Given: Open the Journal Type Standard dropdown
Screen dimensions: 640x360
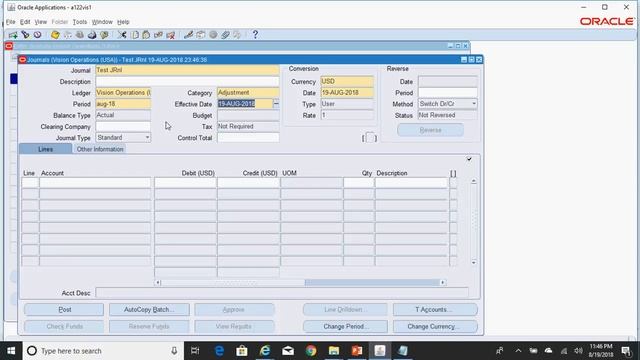Looking at the screenshot, I should pos(147,138).
